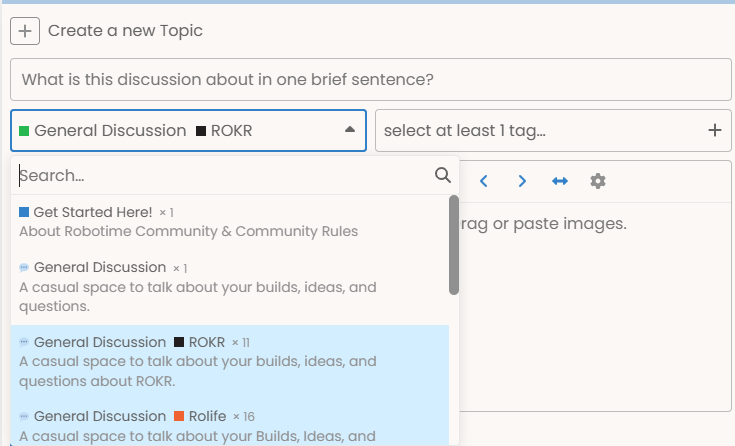The height and width of the screenshot is (446, 735).
Task: Click the editor text area with paste images hint
Action: tap(595, 307)
